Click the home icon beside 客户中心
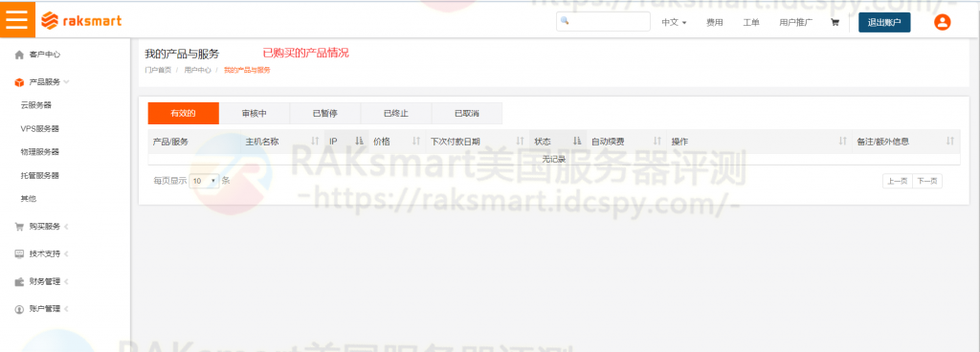The width and height of the screenshot is (980, 352). point(19,55)
